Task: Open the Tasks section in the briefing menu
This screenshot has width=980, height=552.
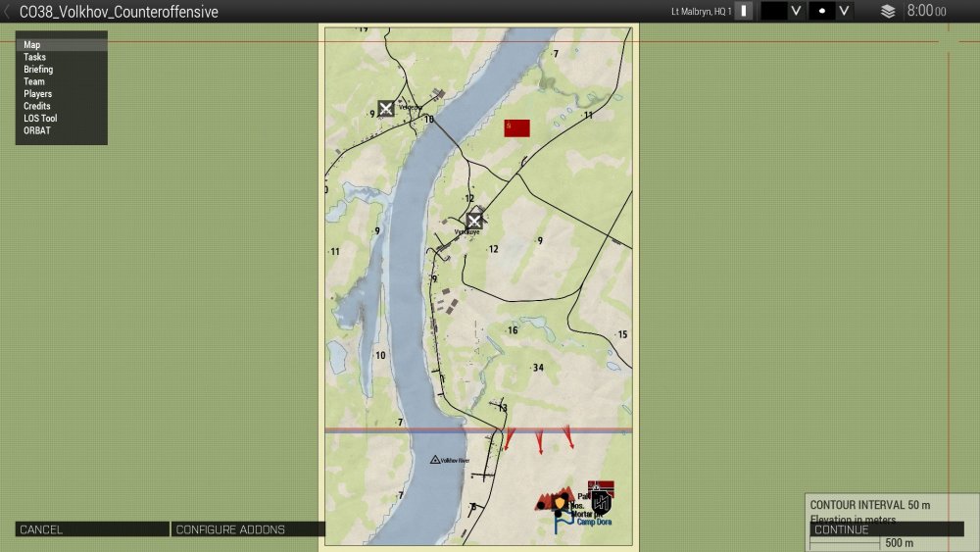Action: coord(34,57)
